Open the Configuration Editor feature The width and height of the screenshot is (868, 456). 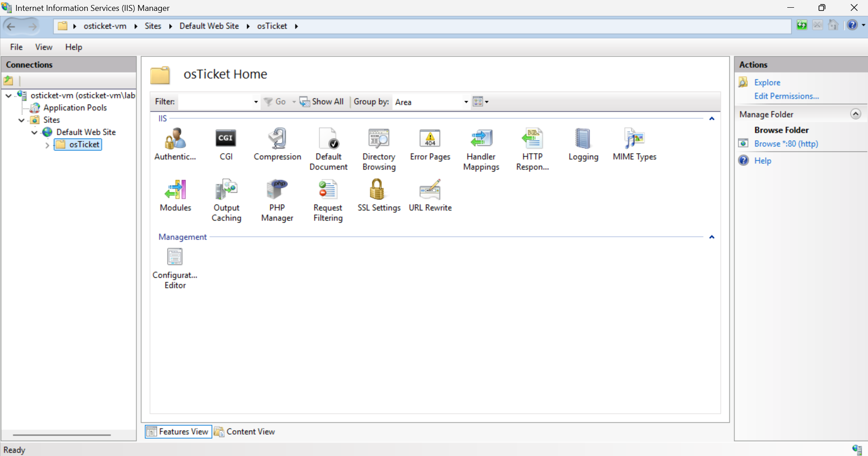175,269
